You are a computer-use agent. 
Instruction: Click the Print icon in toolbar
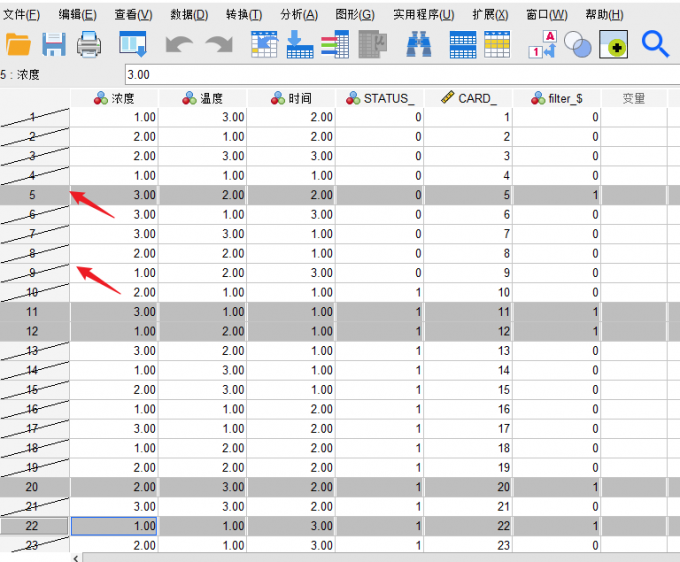pos(89,44)
